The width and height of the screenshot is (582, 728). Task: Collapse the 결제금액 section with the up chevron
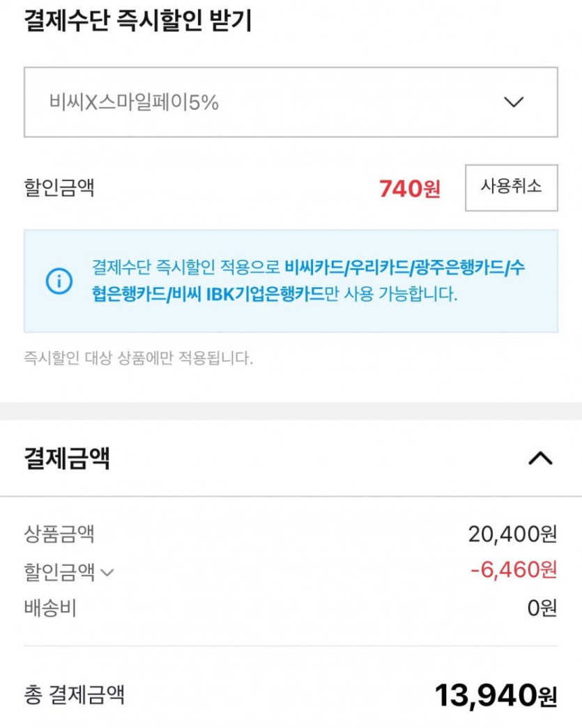[541, 458]
